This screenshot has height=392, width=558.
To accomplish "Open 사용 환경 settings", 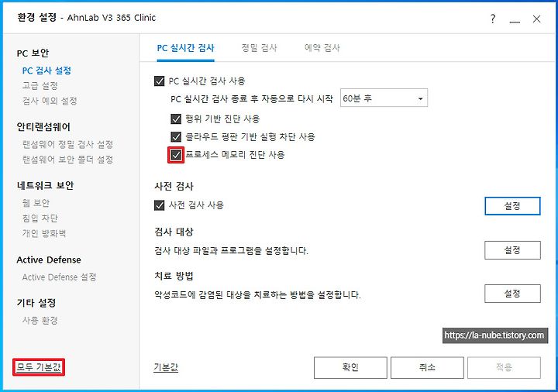I will click(40, 321).
